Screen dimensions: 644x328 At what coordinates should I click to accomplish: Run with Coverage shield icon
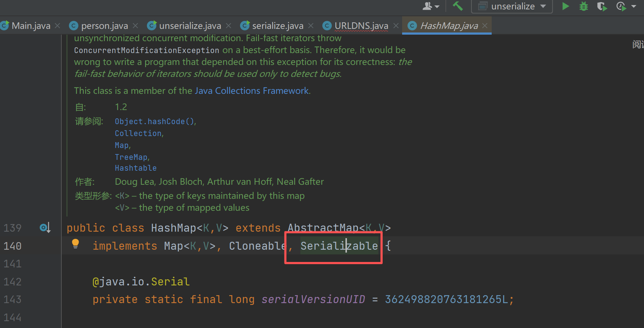(x=601, y=6)
